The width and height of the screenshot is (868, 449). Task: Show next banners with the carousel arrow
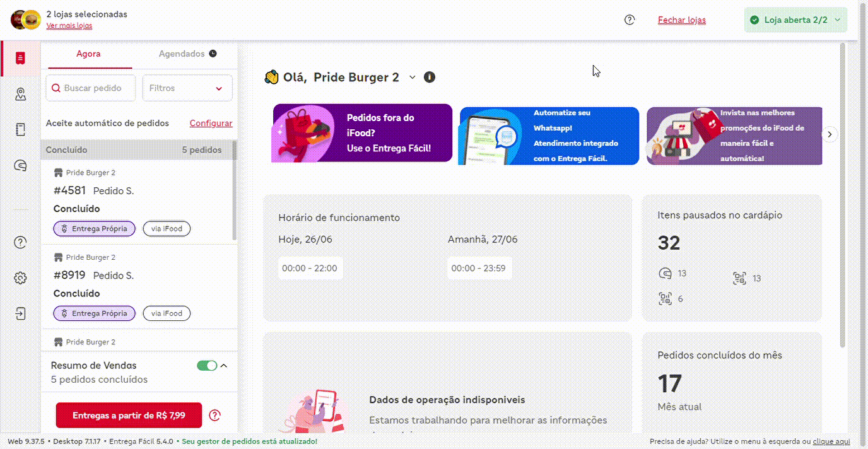830,134
